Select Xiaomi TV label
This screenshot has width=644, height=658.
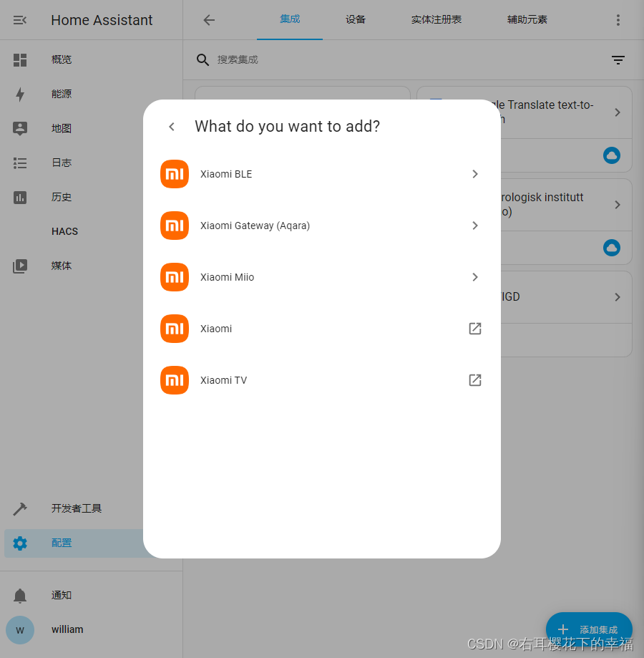tap(223, 380)
